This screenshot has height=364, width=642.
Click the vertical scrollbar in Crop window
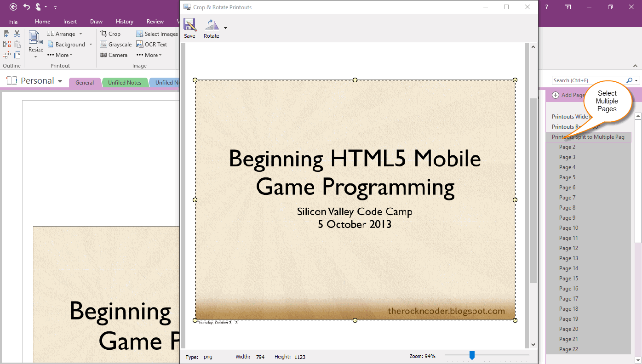pyautogui.click(x=533, y=191)
